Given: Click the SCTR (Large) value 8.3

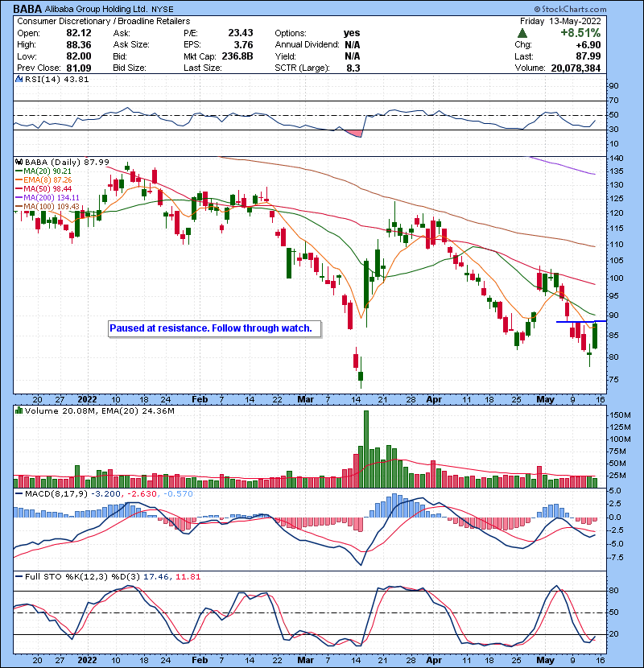Looking at the screenshot, I should click(x=353, y=68).
